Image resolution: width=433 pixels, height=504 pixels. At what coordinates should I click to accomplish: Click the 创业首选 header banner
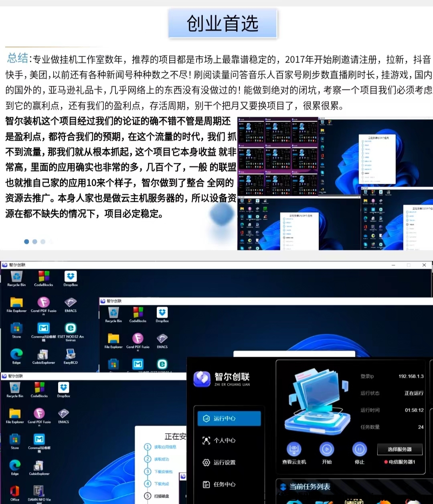pos(223,24)
